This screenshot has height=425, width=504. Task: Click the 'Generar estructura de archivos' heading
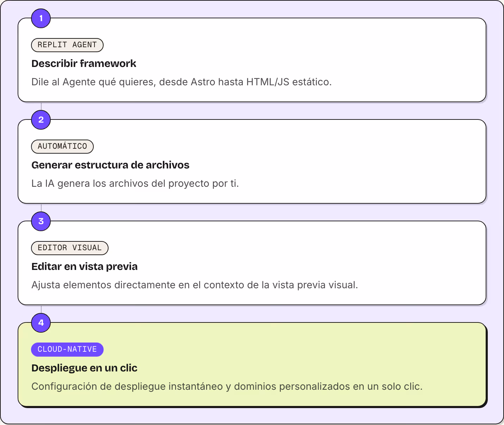pyautogui.click(x=110, y=165)
